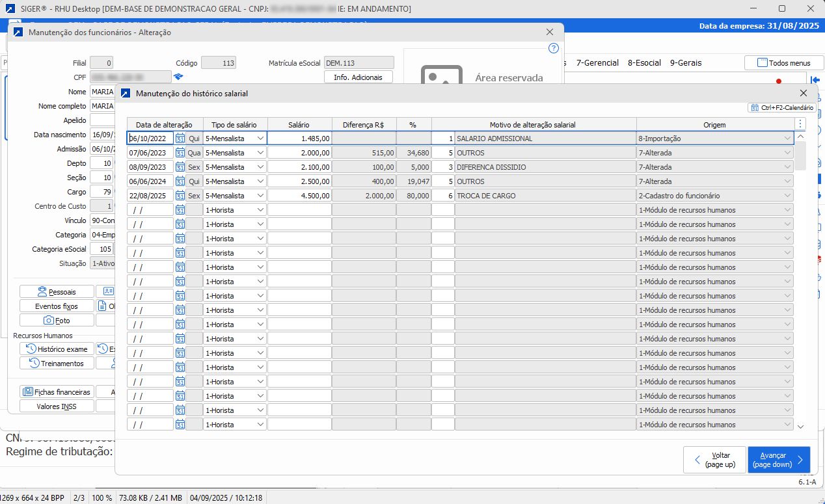Open the 8-Esocial menu
Image resolution: width=825 pixels, height=504 pixels.
coord(644,63)
